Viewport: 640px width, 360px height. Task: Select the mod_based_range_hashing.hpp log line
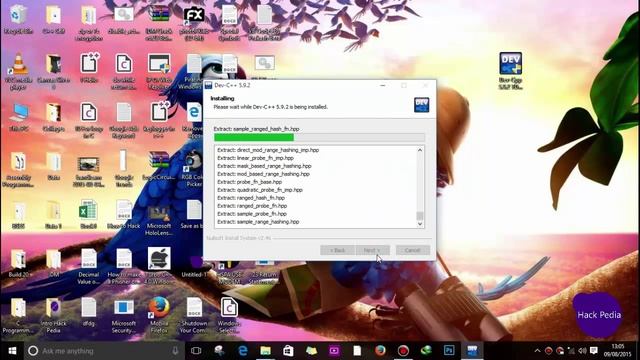(263, 174)
